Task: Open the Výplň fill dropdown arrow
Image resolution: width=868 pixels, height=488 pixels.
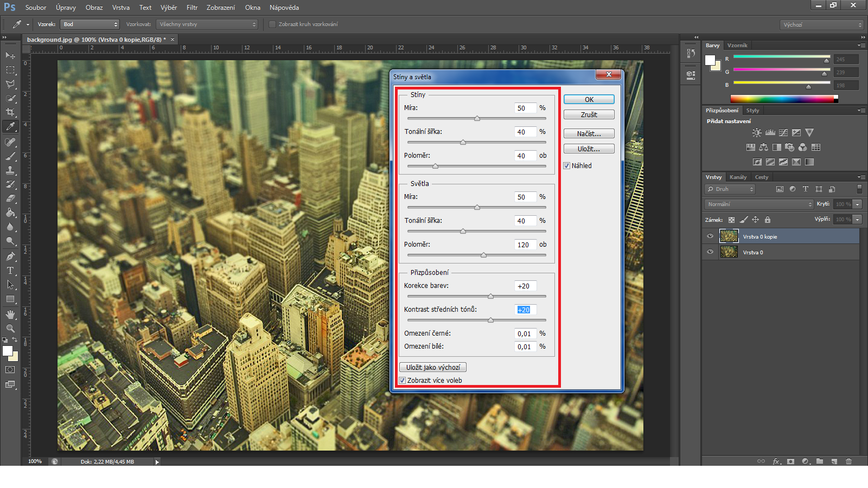Action: 858,220
